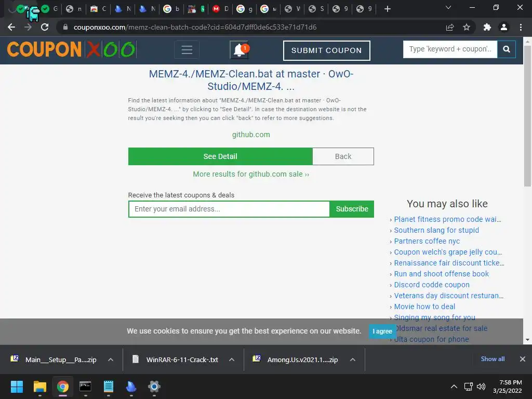This screenshot has width=532, height=399.
Task: View site information via the lock icon
Action: point(65,27)
